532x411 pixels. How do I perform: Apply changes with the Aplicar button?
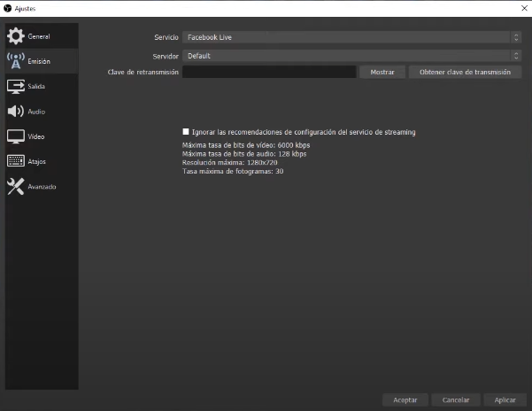505,399
